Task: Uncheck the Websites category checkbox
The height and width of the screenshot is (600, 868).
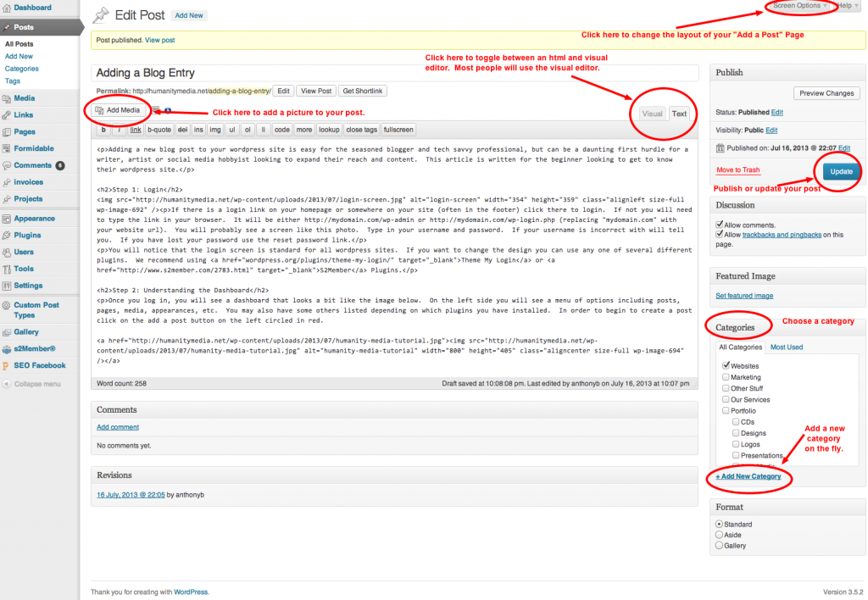Action: 726,365
